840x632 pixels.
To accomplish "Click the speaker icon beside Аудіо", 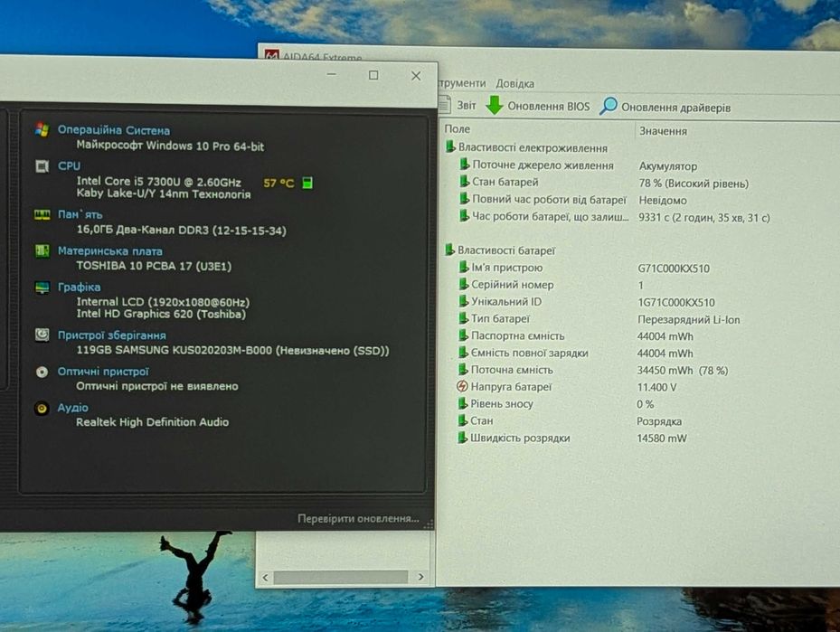I will (42, 408).
